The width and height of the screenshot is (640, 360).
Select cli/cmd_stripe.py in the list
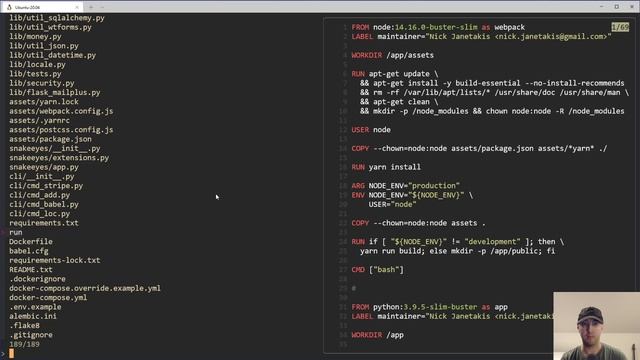click(x=46, y=186)
